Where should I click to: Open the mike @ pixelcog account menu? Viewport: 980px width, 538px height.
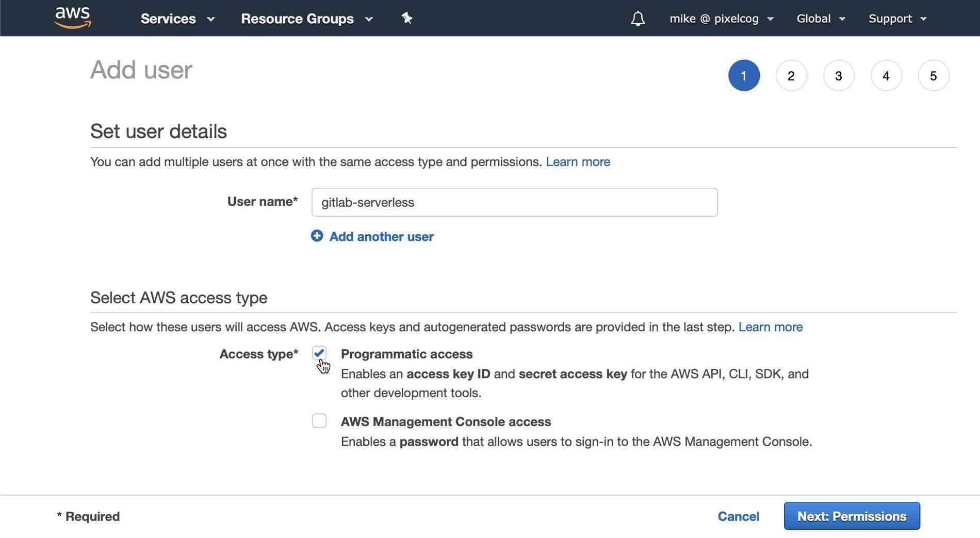coord(722,19)
